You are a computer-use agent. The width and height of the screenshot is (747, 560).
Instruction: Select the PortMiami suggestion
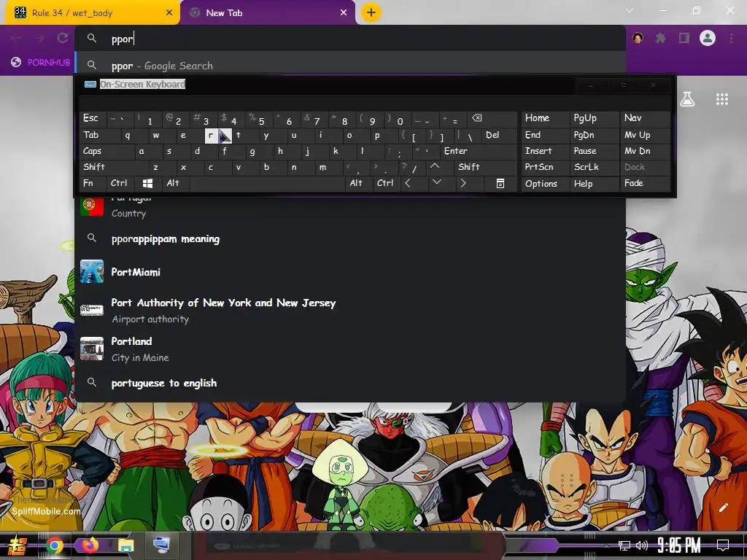tap(350, 272)
